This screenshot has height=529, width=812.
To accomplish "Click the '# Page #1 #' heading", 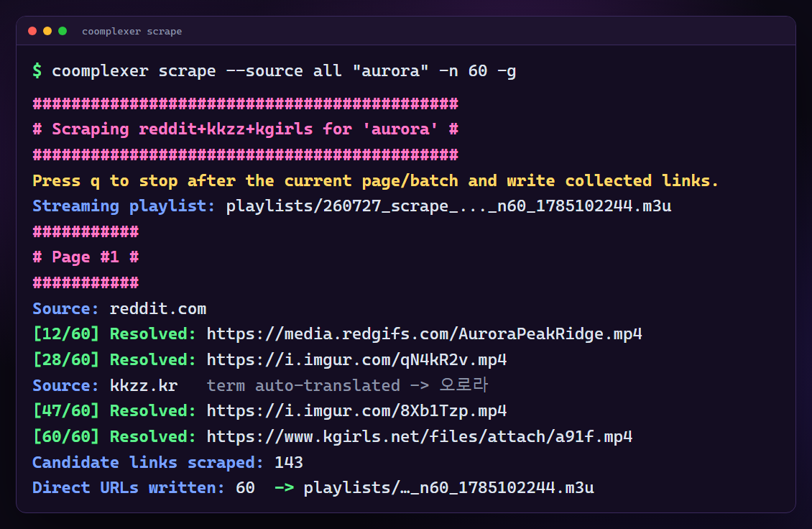I will tap(86, 257).
